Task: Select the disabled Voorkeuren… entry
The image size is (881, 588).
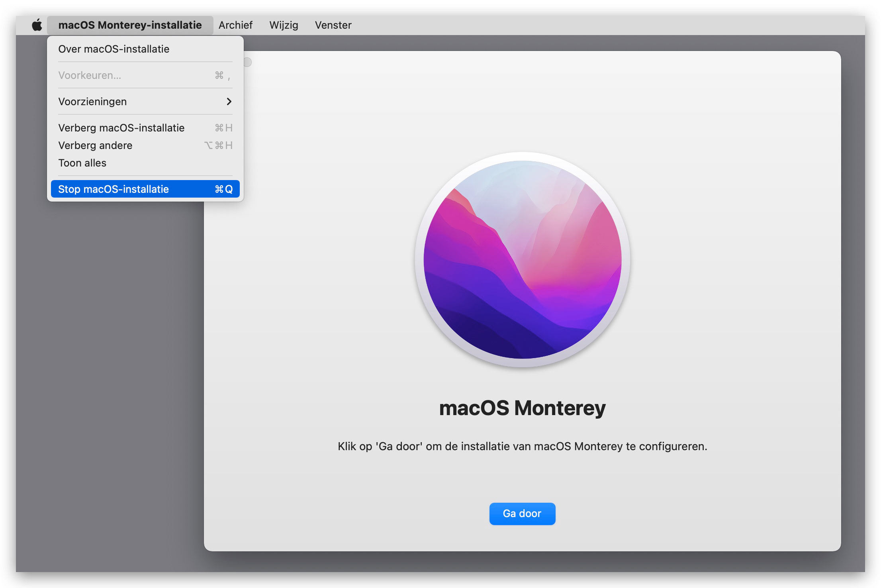Action: (x=145, y=75)
